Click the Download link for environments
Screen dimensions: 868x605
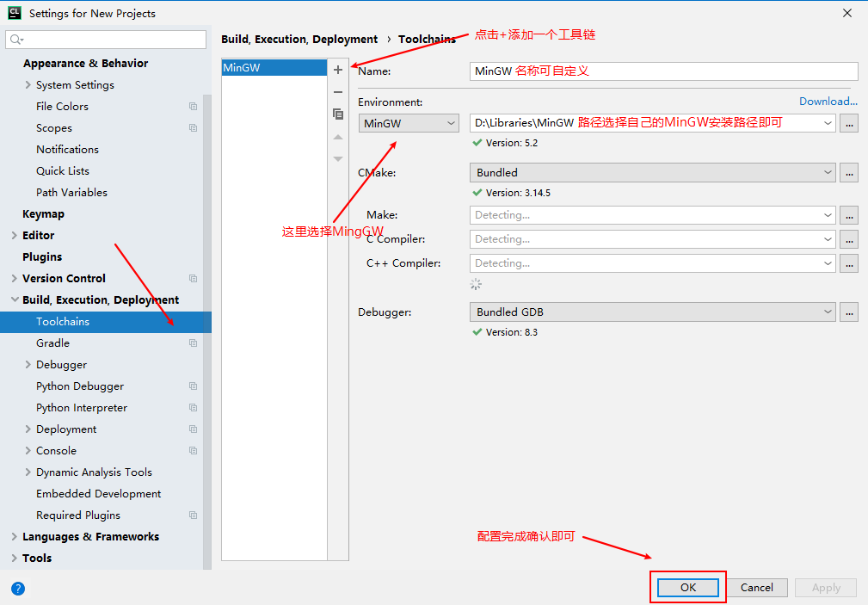pyautogui.click(x=828, y=101)
